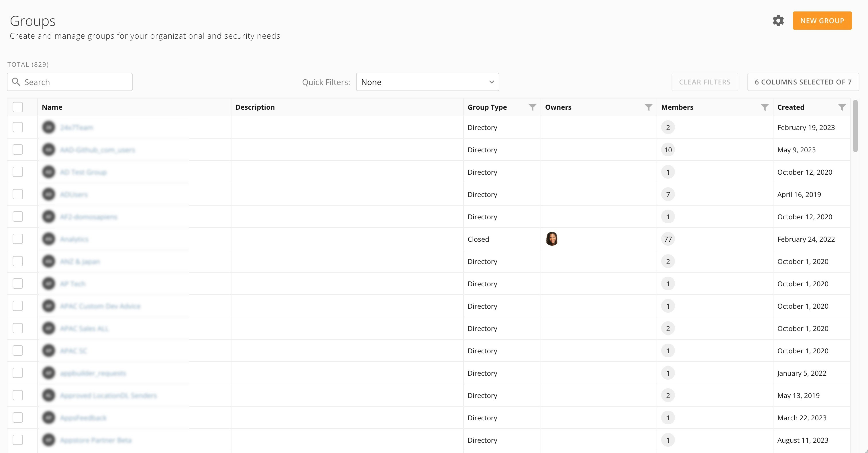This screenshot has width=868, height=453.
Task: Click the NEW GROUP button
Action: point(822,21)
